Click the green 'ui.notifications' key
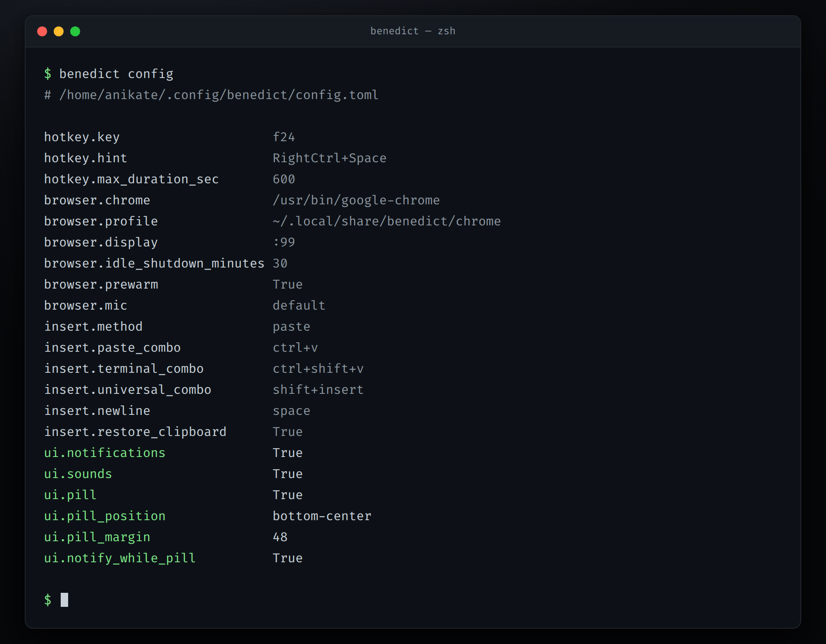 tap(104, 453)
